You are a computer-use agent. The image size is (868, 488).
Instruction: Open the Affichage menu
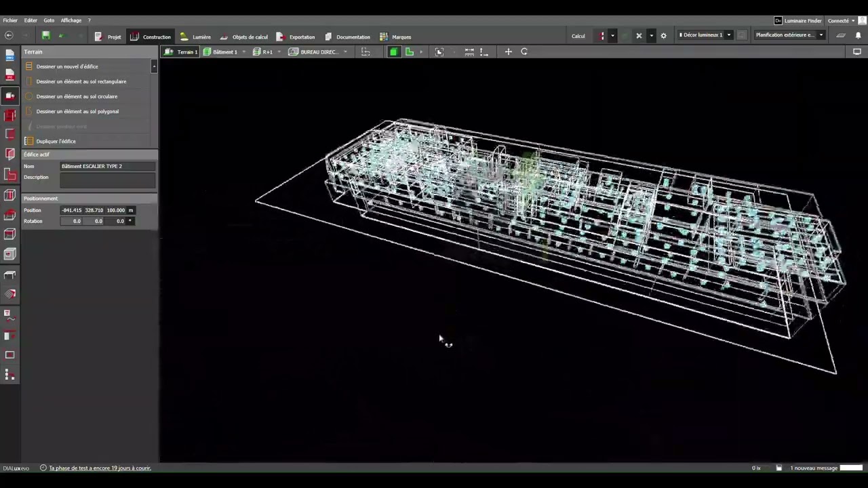[x=71, y=20]
